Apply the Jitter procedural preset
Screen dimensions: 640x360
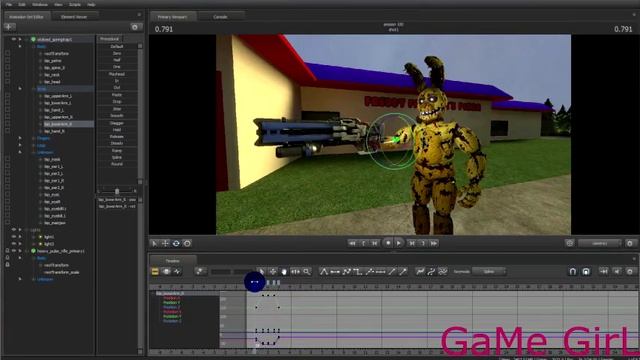coord(117,109)
